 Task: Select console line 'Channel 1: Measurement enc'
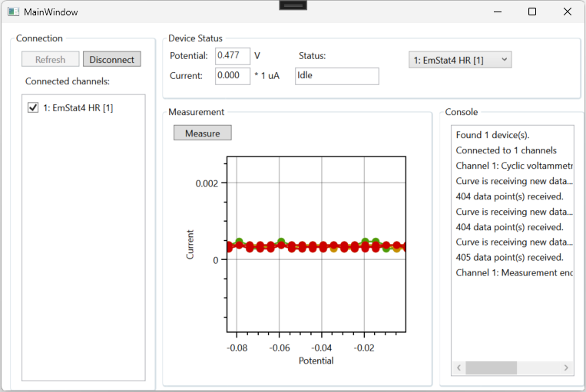click(515, 273)
